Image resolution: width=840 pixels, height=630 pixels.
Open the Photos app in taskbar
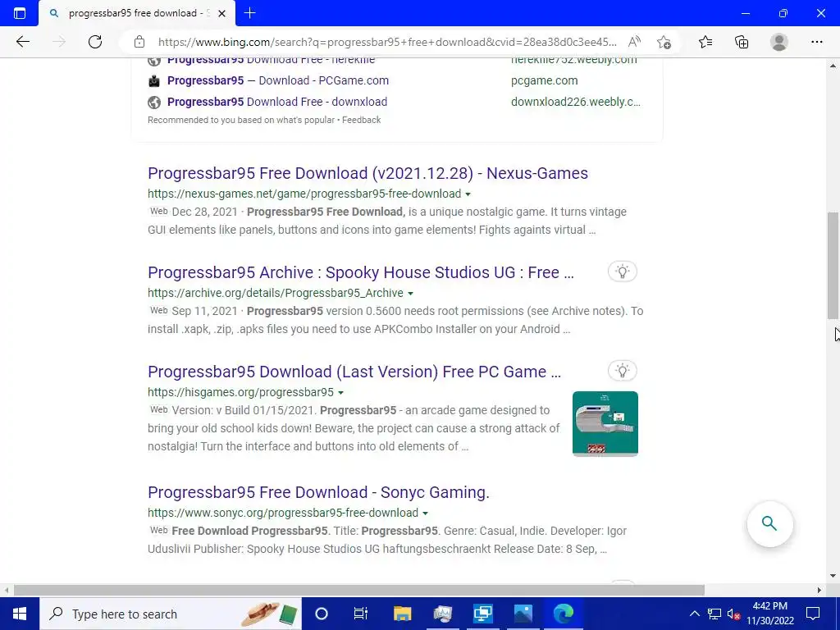point(523,614)
